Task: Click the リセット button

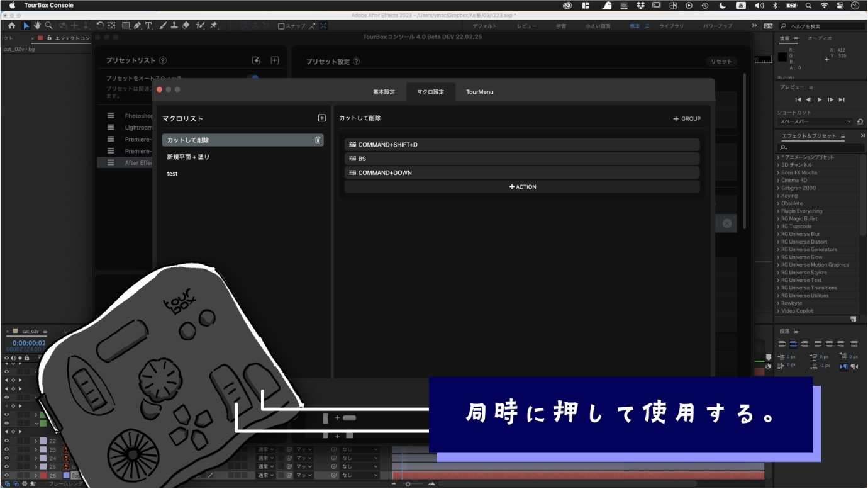Action: click(x=721, y=62)
